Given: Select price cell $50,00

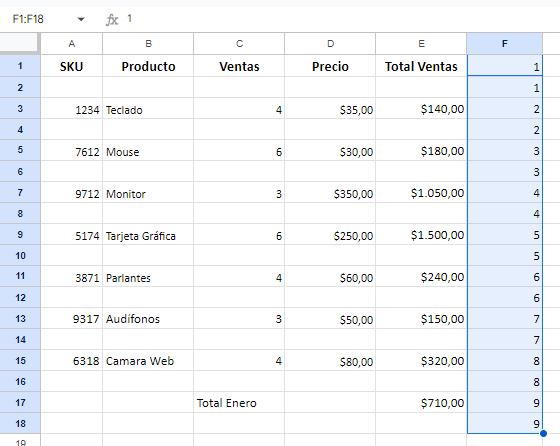Looking at the screenshot, I should click(330, 319).
